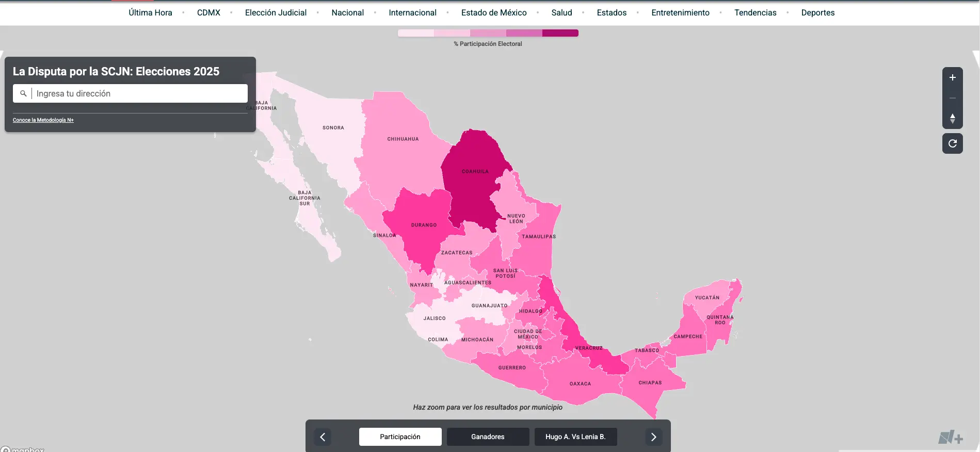980x452 pixels.
Task: Go to the Deportes section
Action: pyautogui.click(x=817, y=12)
